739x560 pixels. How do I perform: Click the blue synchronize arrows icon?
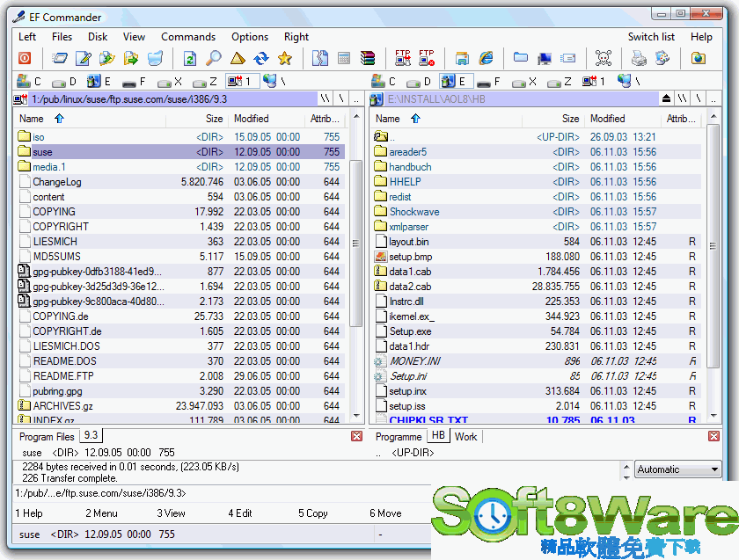(x=261, y=58)
